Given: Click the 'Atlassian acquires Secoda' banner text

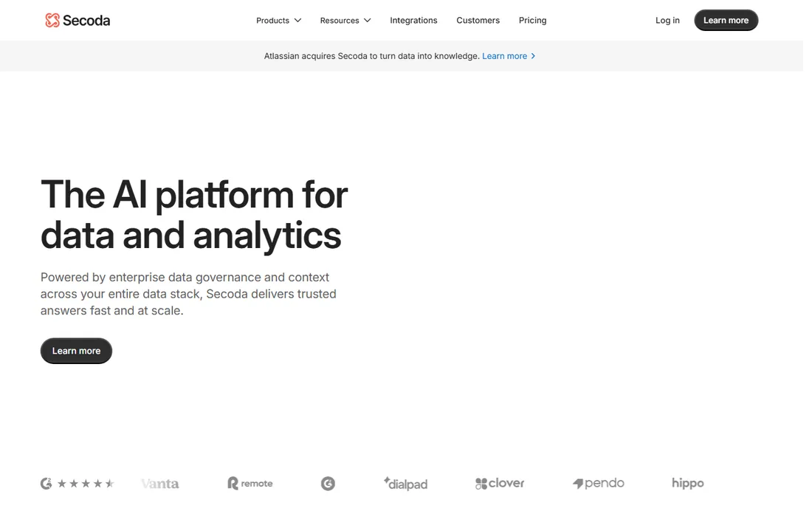Looking at the screenshot, I should [x=372, y=56].
